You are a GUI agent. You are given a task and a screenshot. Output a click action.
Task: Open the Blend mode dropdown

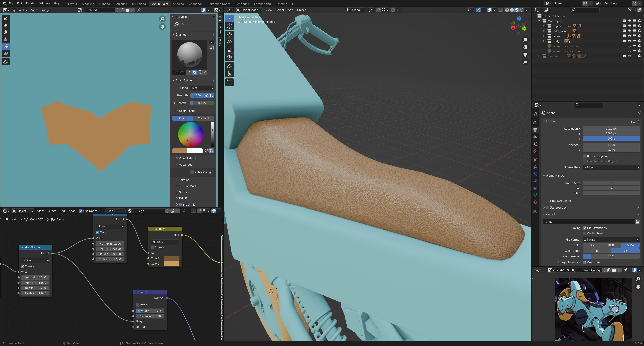pos(202,88)
